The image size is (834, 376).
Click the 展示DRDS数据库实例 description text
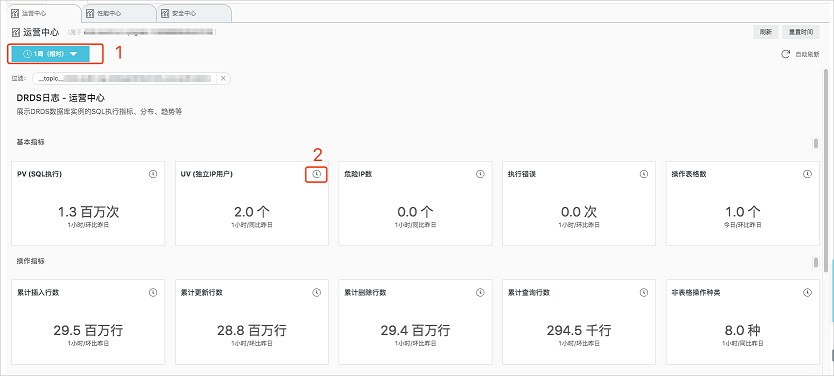[x=99, y=112]
